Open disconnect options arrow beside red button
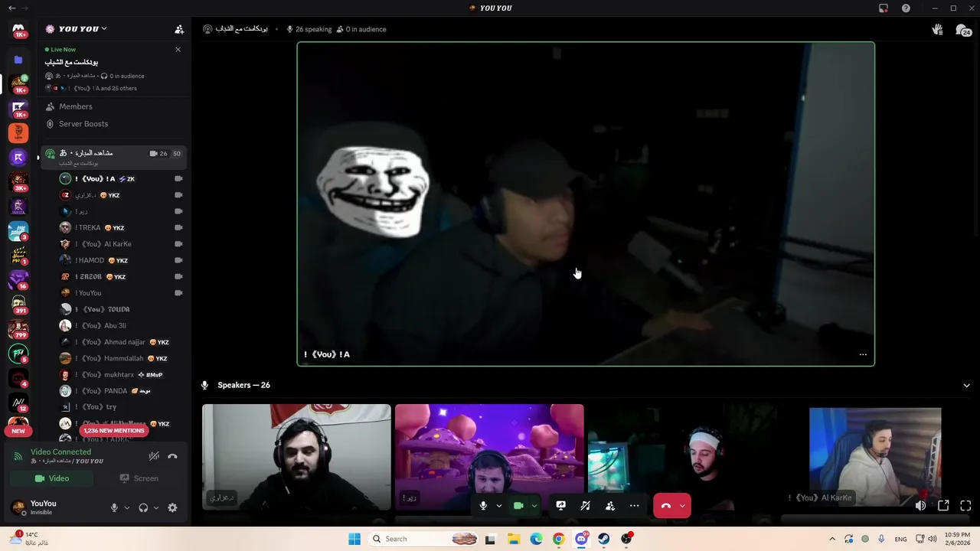The height and width of the screenshot is (551, 980). click(683, 506)
